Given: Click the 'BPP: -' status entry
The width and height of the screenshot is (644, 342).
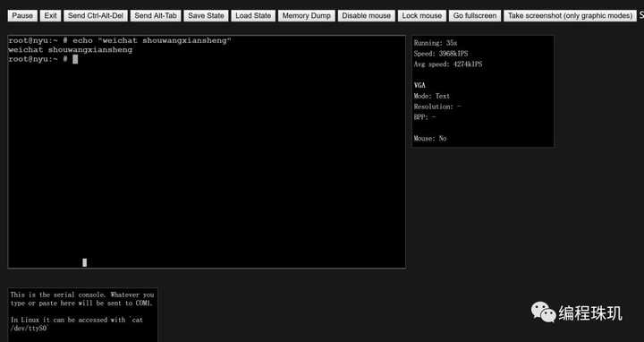Looking at the screenshot, I should pyautogui.click(x=425, y=117).
